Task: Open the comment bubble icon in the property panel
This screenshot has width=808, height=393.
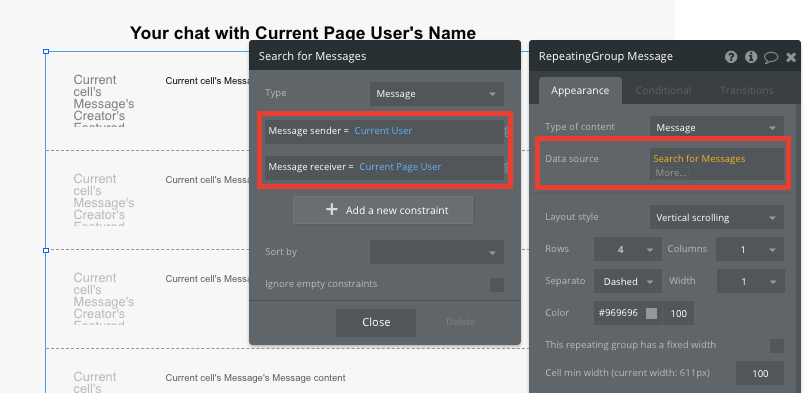Action: (771, 57)
